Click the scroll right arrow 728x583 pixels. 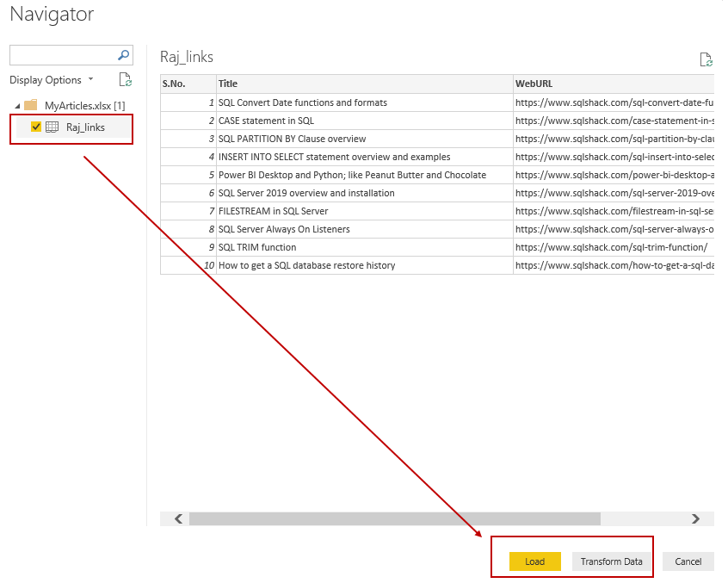[695, 518]
